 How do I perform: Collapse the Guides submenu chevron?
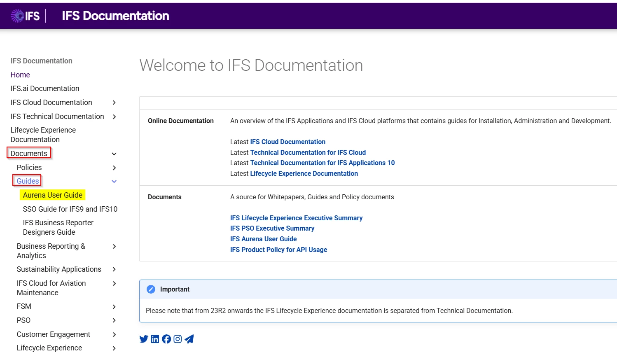click(114, 181)
